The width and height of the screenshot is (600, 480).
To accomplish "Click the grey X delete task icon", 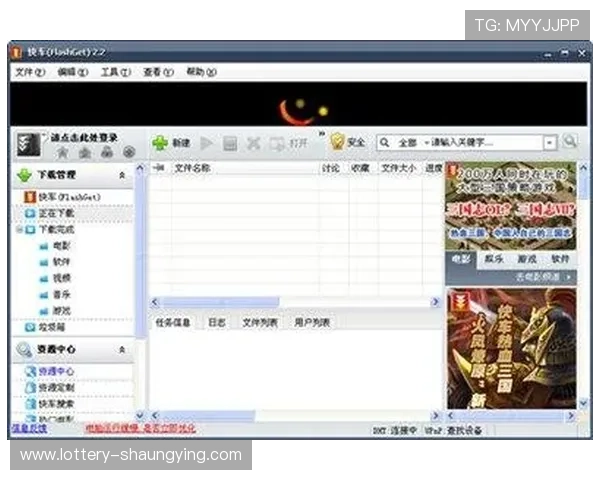I will [x=253, y=144].
